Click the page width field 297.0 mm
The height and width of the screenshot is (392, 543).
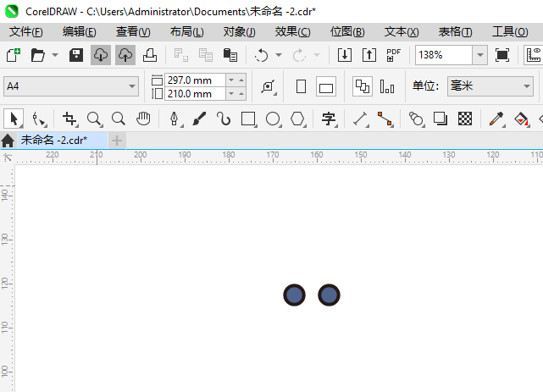(x=195, y=80)
